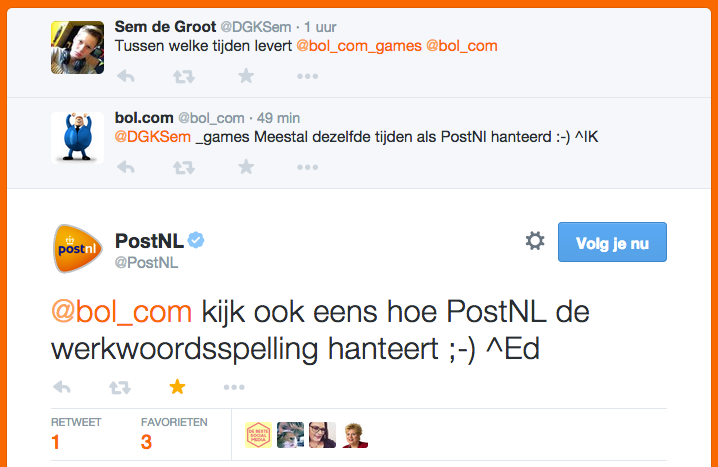The height and width of the screenshot is (467, 718).
Task: Click the PostNL logo avatar
Action: coord(77,247)
